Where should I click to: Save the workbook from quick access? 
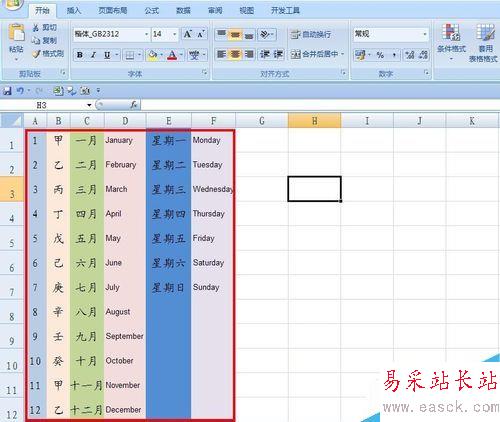7,90
